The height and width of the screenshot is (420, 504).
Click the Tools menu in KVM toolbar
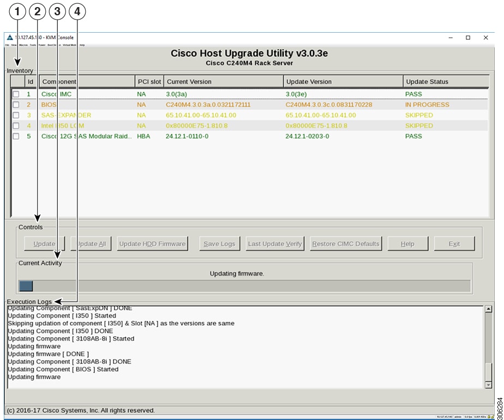tap(32, 45)
